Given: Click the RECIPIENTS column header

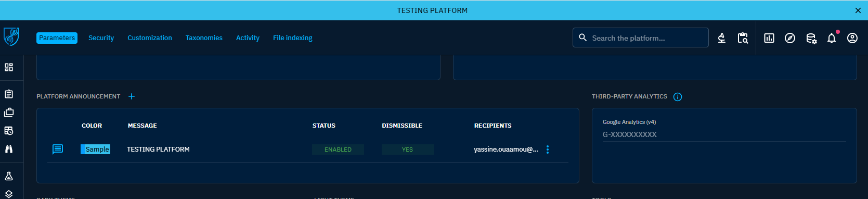Looking at the screenshot, I should [493, 126].
